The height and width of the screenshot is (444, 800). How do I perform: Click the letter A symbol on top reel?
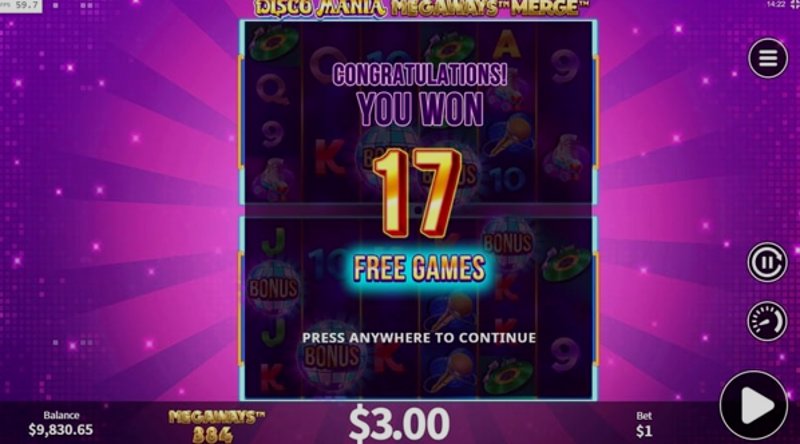506,47
